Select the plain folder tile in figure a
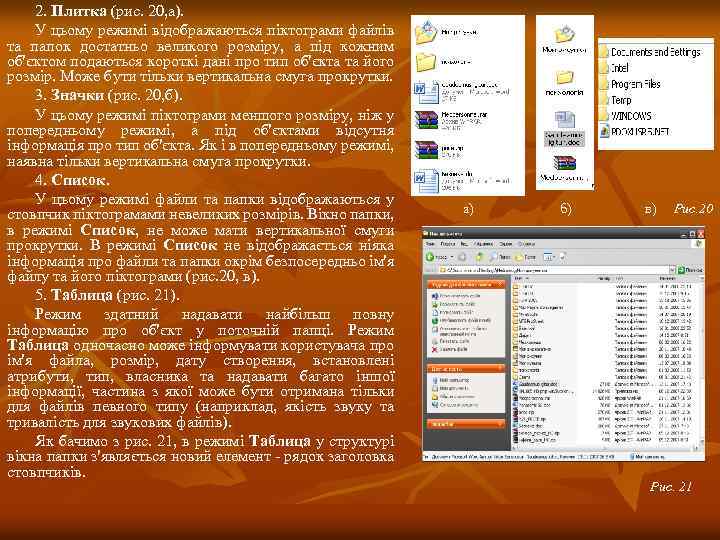720x540 pixels. pyautogui.click(x=443, y=62)
